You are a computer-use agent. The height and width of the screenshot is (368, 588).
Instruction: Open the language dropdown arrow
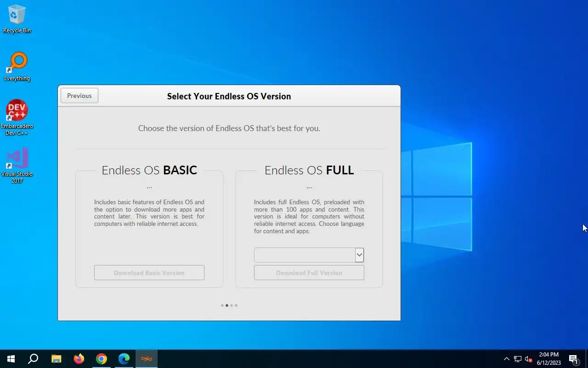[359, 255]
